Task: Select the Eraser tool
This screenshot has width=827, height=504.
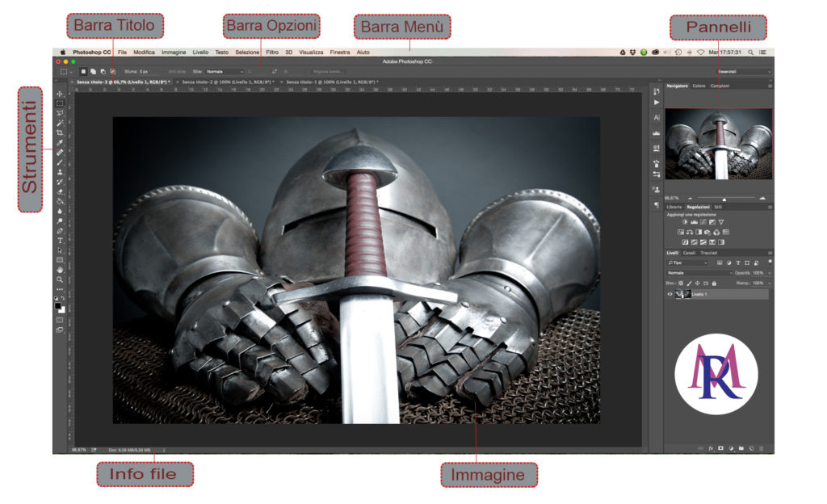Action: 60,192
